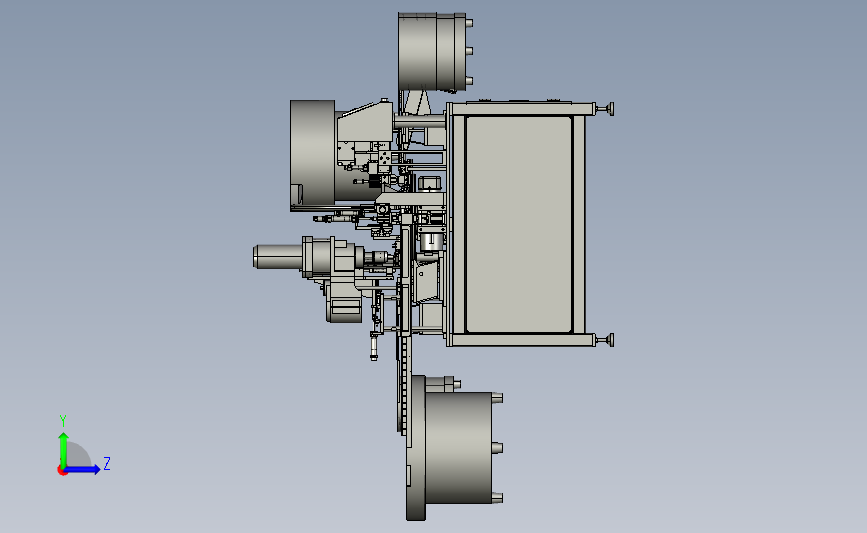Select the cabinet's lower-right leveling foot
The height and width of the screenshot is (533, 867).
[604, 340]
